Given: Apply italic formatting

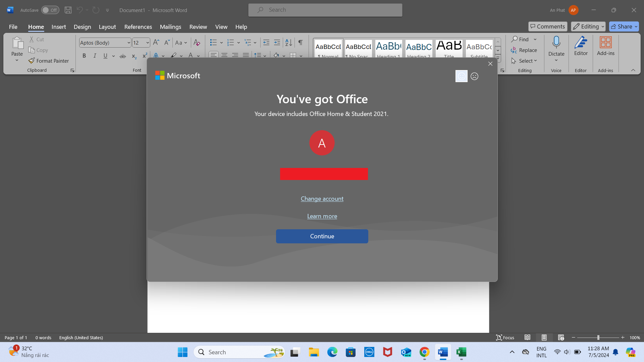Looking at the screenshot, I should pos(95,56).
